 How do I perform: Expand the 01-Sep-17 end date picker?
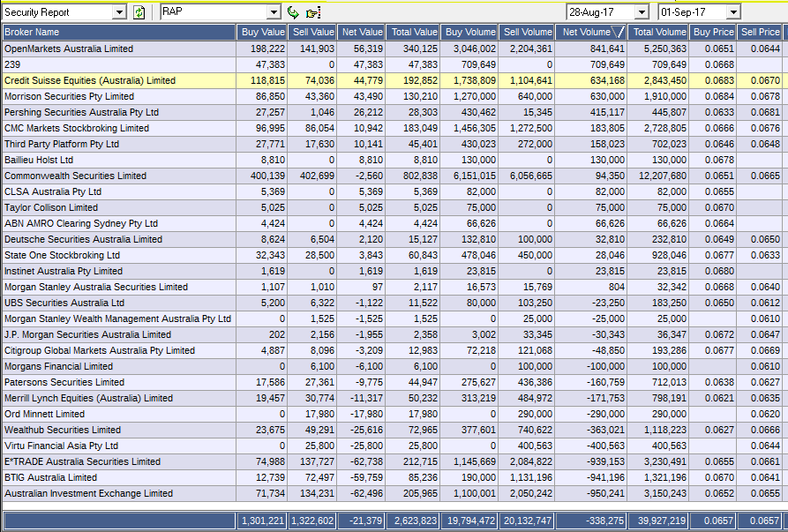coord(733,12)
